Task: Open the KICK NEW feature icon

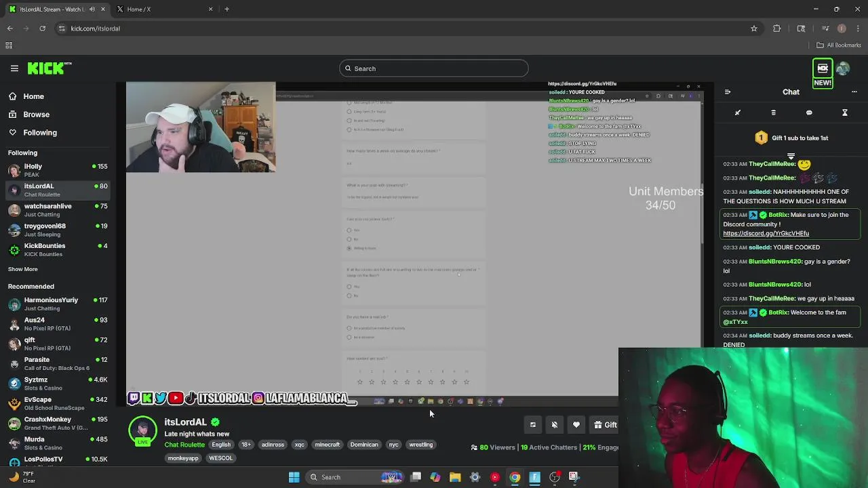Action: click(823, 73)
